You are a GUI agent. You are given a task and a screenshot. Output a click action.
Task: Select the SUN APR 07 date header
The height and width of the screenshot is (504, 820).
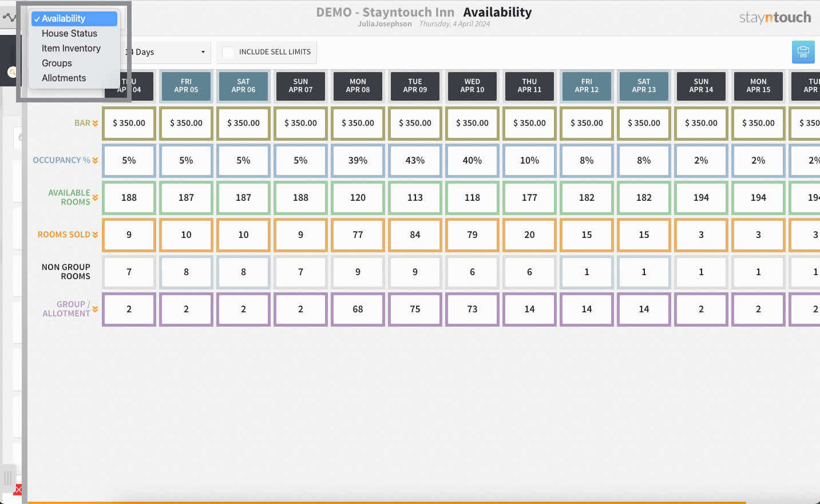[300, 86]
